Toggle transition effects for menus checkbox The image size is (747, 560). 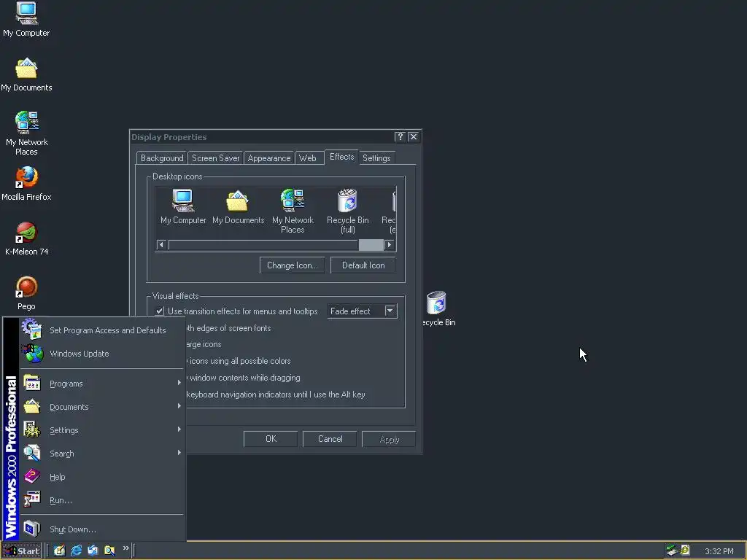[160, 311]
